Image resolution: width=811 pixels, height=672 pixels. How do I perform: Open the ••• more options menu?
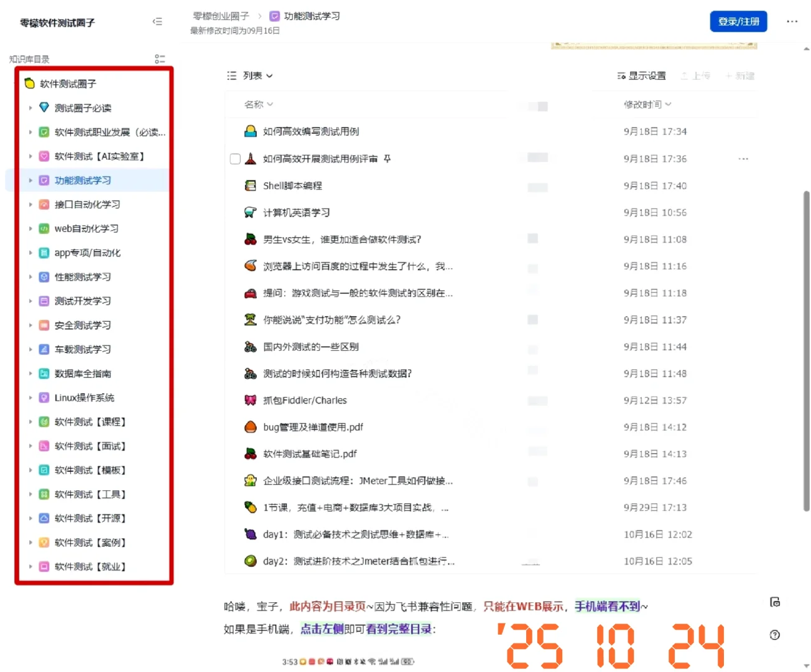tap(792, 21)
